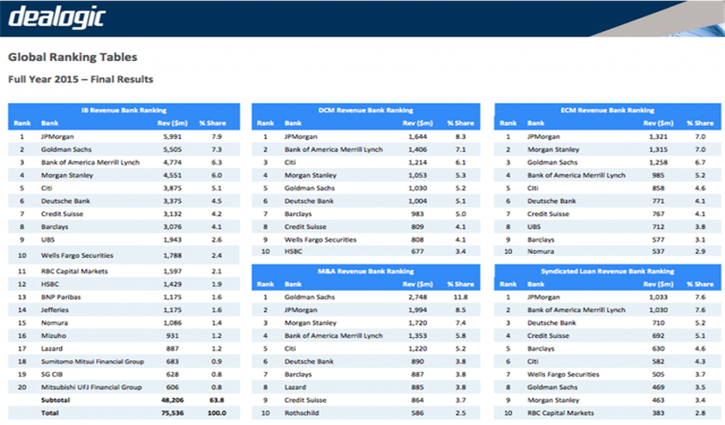Click the Syndicated Loan value 1,033
725x425 pixels.
tap(658, 297)
